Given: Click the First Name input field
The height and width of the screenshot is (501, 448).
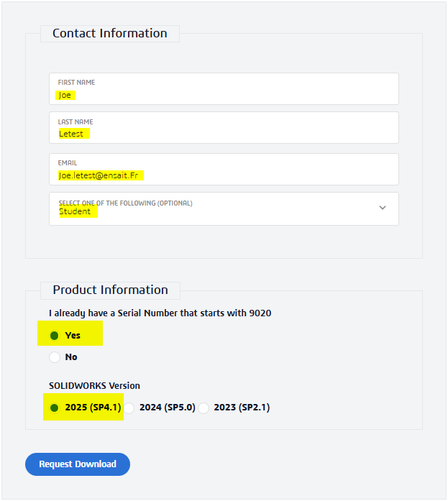Looking at the screenshot, I should pyautogui.click(x=223, y=88).
